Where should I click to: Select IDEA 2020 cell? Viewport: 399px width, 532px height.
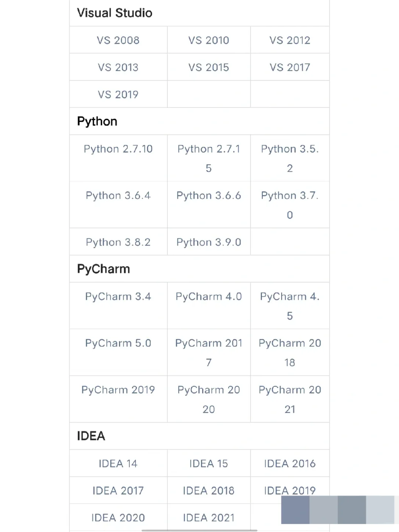point(118,518)
